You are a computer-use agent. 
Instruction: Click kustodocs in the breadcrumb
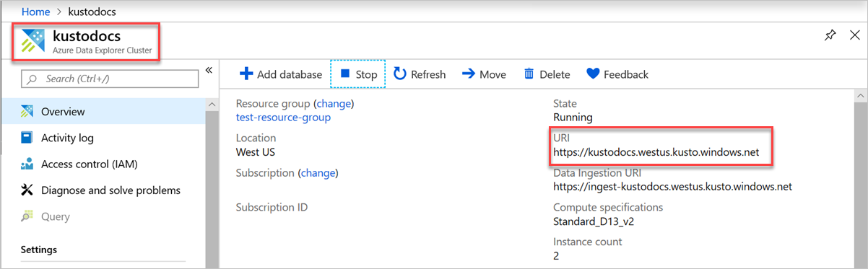[92, 12]
